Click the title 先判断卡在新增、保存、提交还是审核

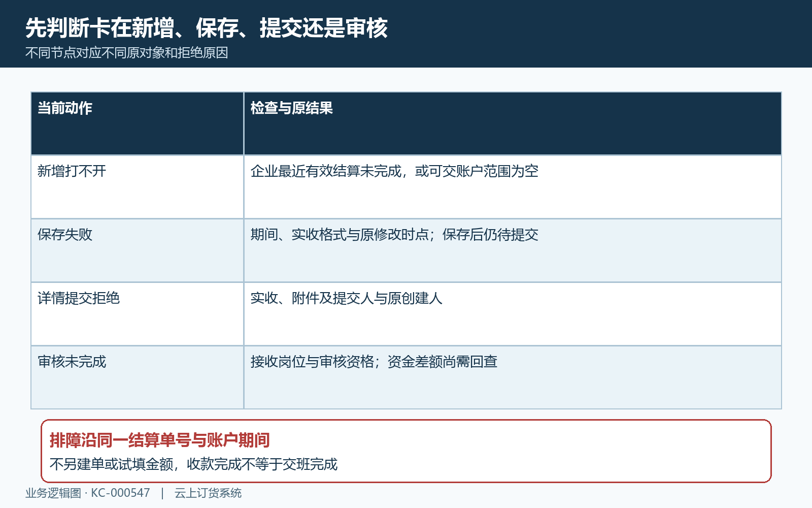pyautogui.click(x=207, y=28)
